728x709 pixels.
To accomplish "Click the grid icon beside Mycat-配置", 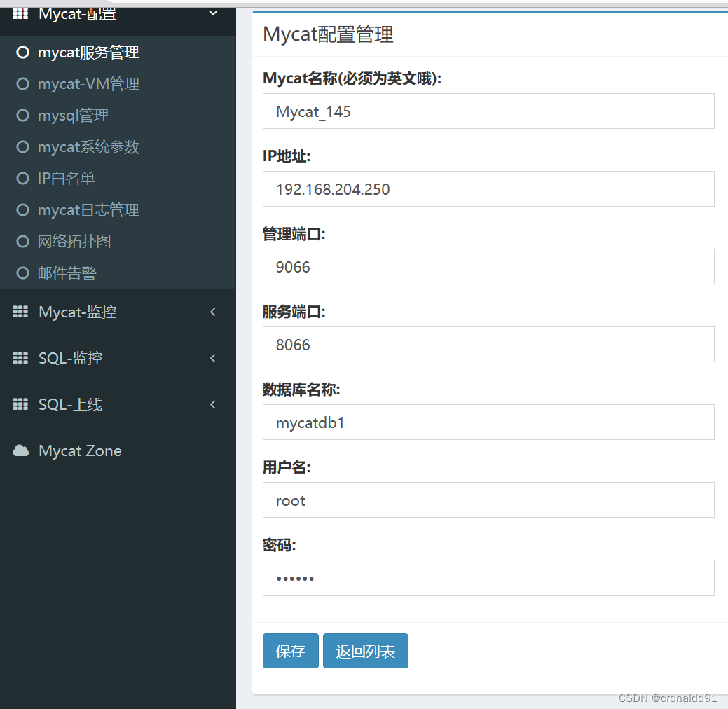I will click(x=20, y=13).
